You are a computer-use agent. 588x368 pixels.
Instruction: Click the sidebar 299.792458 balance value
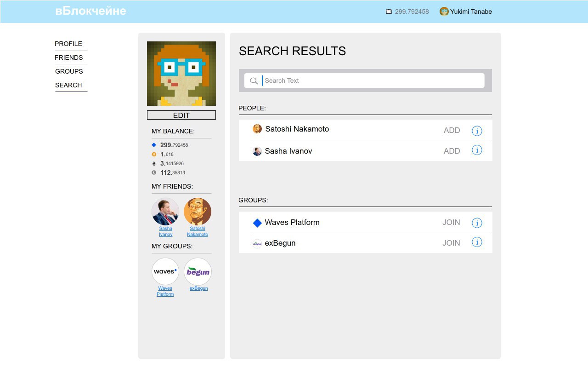[x=174, y=145]
